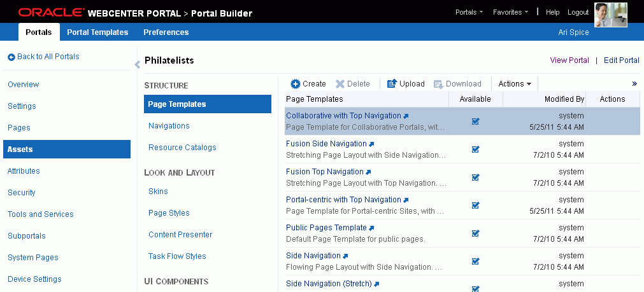This screenshot has width=644, height=292.
Task: Open Fusion Side Navigation template link
Action: (326, 144)
